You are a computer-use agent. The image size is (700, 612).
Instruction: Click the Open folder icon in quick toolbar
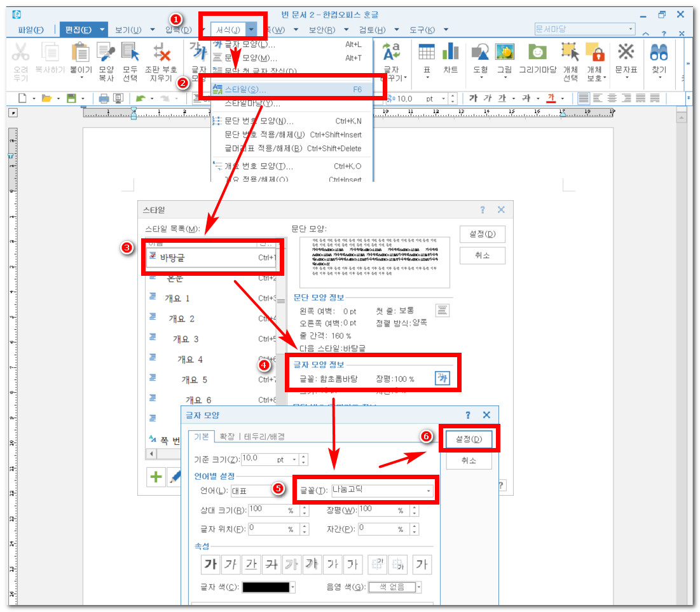46,99
